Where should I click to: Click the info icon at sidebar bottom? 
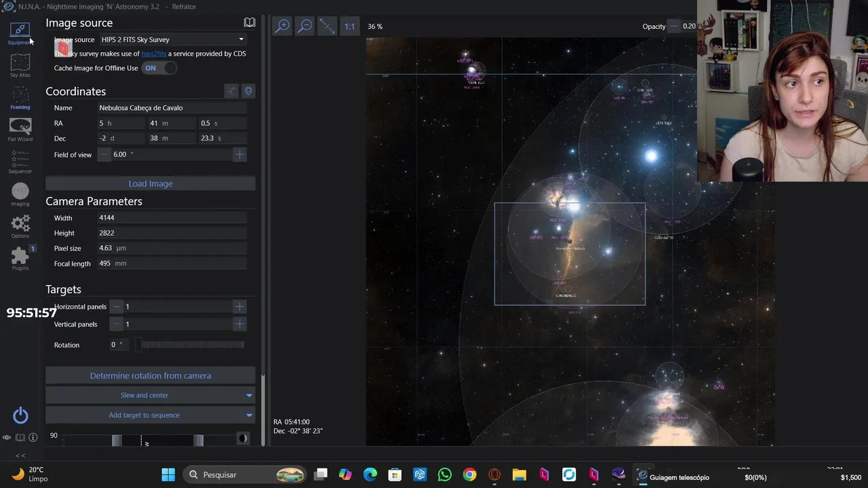33,438
